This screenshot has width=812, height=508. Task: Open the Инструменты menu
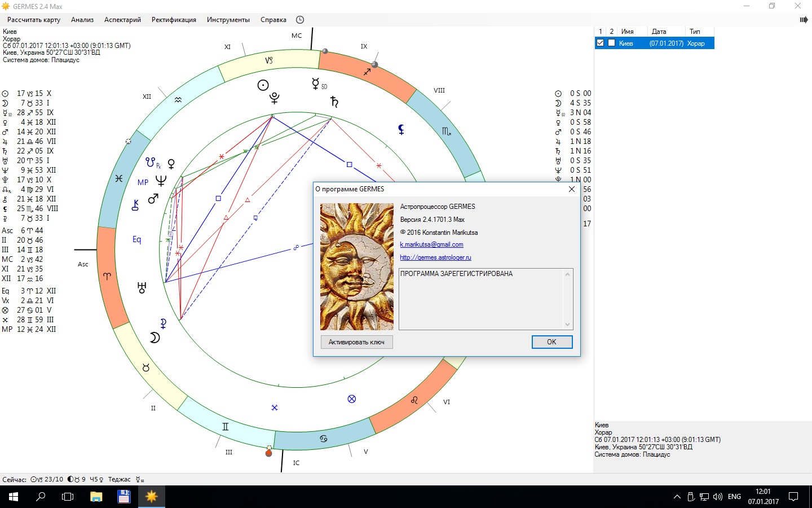pyautogui.click(x=228, y=20)
